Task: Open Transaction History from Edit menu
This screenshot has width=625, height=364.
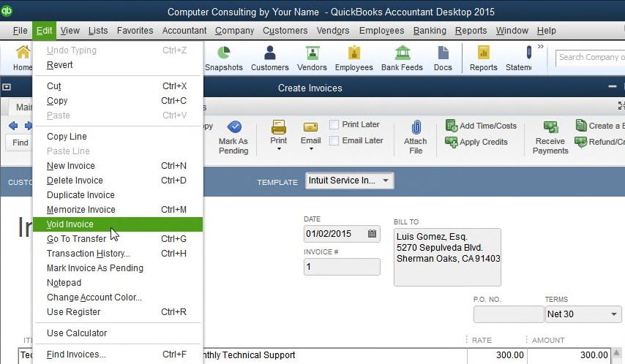Action: click(118, 254)
